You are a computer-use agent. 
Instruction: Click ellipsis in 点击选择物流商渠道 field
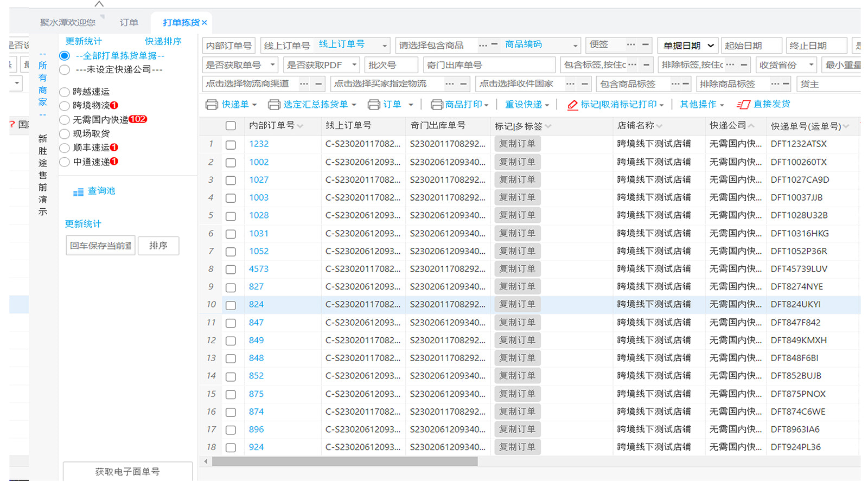point(304,84)
